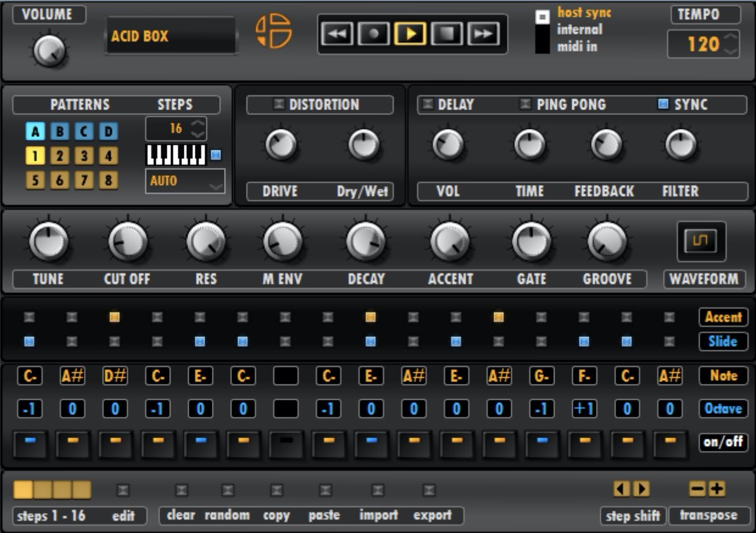The width and height of the screenshot is (756, 533).
Task: Click the random pattern button
Action: tap(228, 490)
